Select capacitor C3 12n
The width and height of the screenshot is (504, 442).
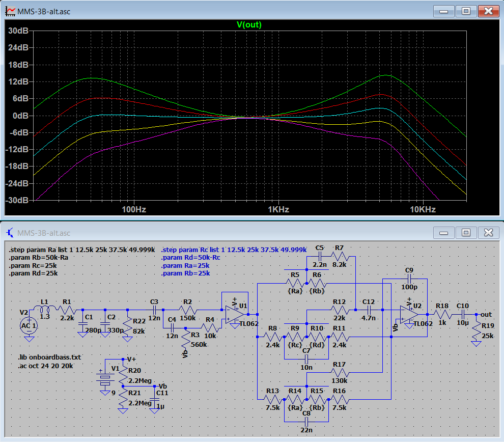pyautogui.click(x=154, y=310)
